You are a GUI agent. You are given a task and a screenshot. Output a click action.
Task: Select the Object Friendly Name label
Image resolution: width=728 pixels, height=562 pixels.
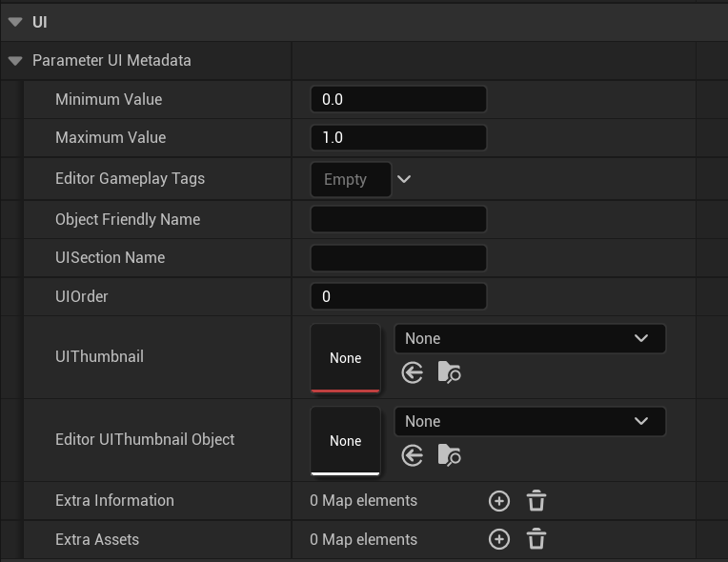coord(128,219)
